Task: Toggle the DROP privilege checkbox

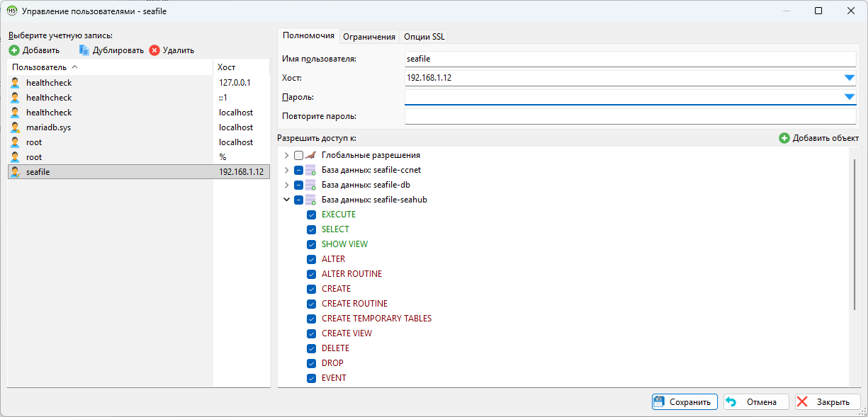Action: click(311, 363)
